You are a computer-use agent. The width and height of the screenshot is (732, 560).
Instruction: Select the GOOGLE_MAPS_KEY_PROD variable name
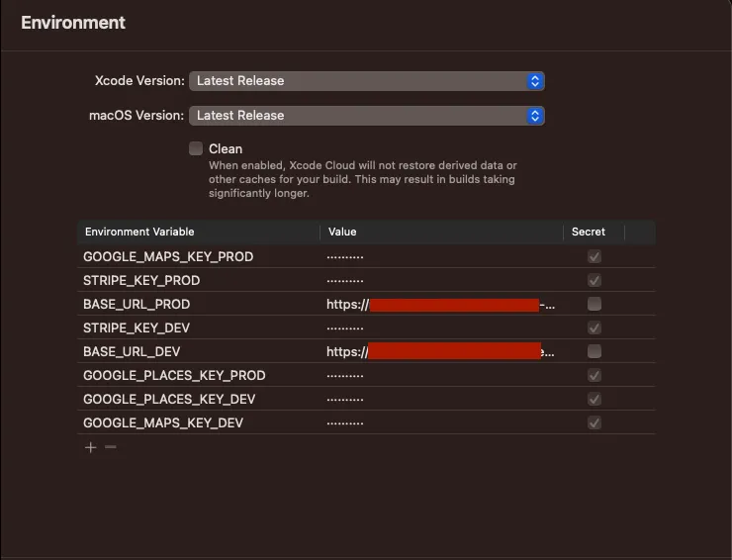[x=168, y=257]
